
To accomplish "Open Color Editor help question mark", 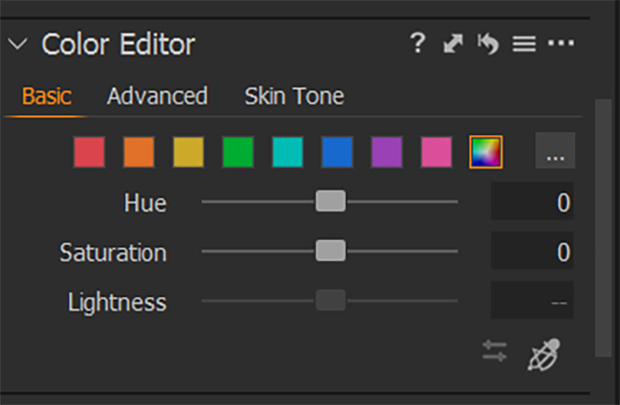I will coord(418,43).
